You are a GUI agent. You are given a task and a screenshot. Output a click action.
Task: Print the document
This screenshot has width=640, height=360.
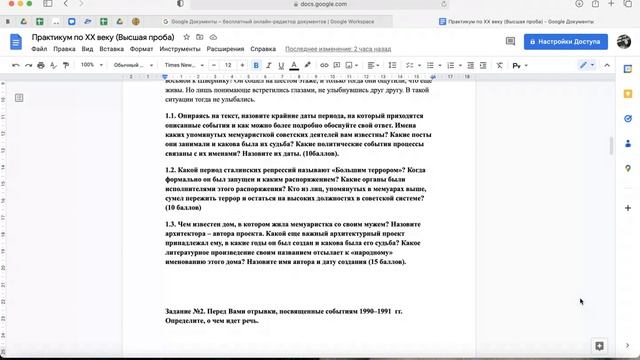41,65
